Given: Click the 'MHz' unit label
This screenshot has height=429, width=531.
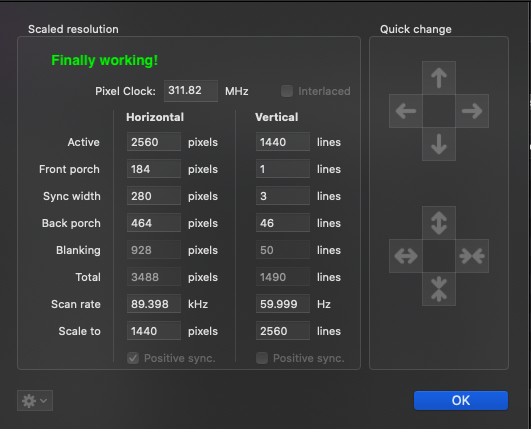Looking at the screenshot, I should [237, 91].
